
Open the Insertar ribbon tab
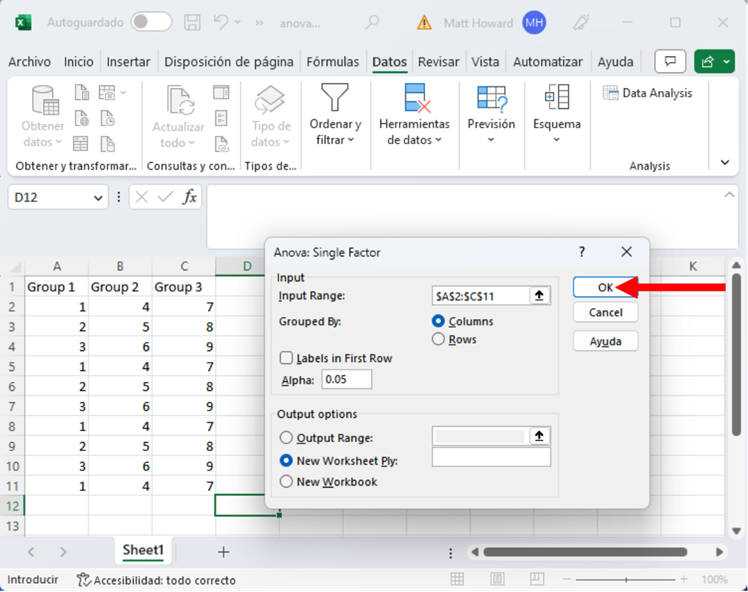128,62
